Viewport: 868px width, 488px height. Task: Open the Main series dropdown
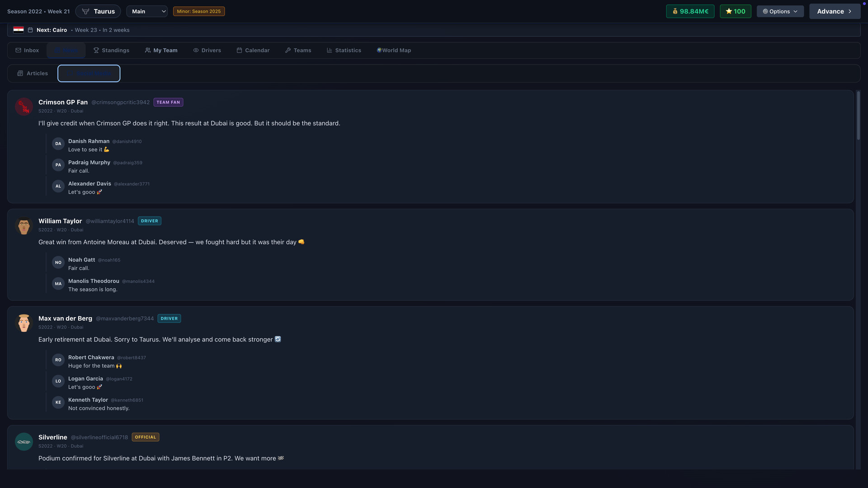pyautogui.click(x=147, y=11)
